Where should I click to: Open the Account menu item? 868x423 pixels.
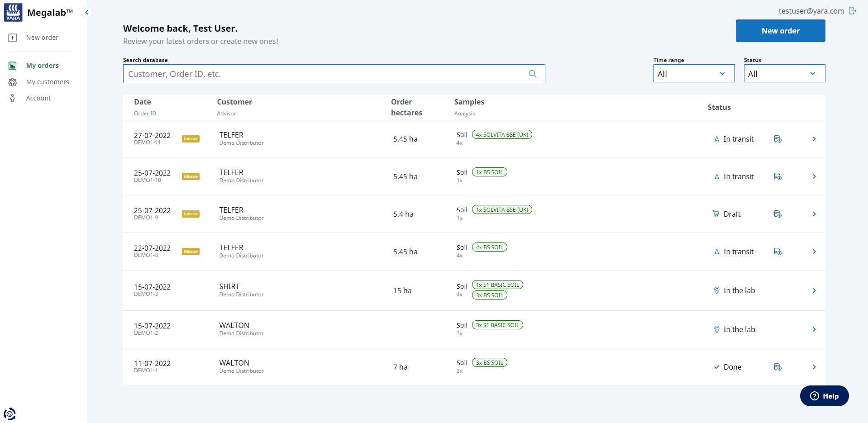(x=38, y=98)
